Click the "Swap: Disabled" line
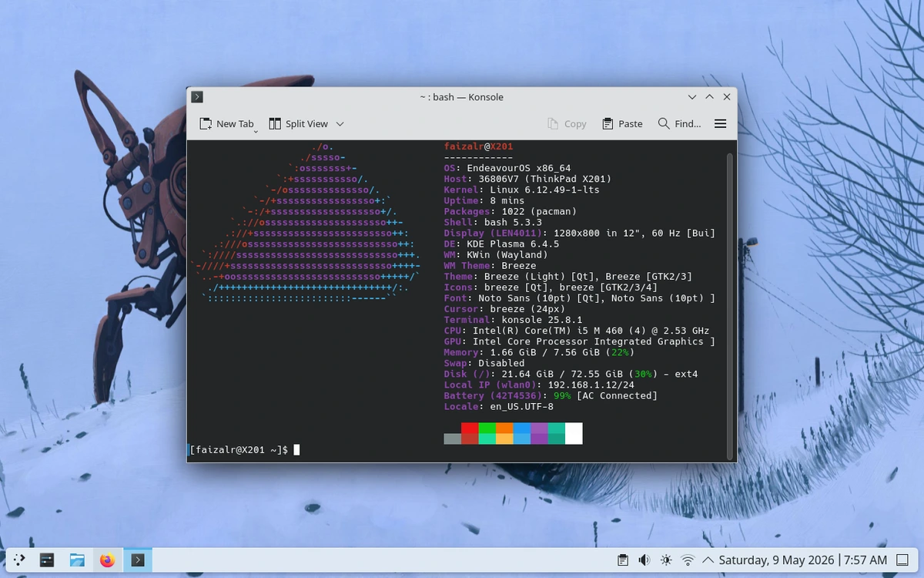The height and width of the screenshot is (578, 924). (484, 362)
